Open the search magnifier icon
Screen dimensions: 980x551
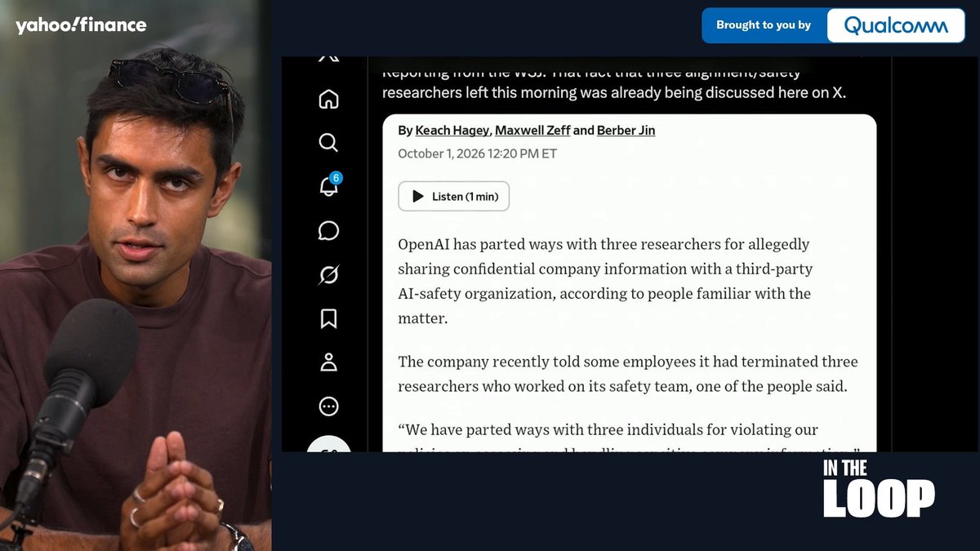(x=328, y=143)
